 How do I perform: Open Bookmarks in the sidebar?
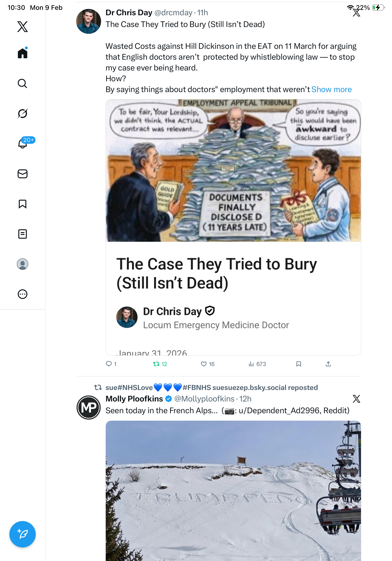tap(23, 204)
